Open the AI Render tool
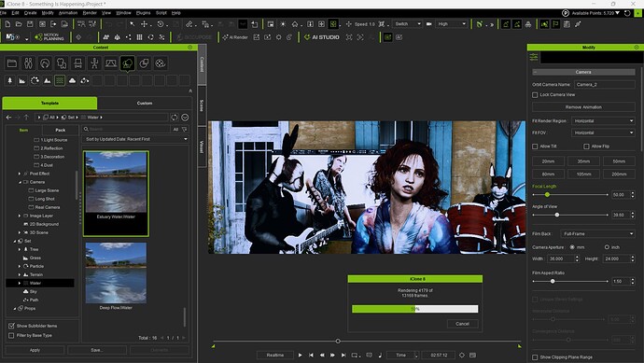The height and width of the screenshot is (363, 644). point(235,37)
